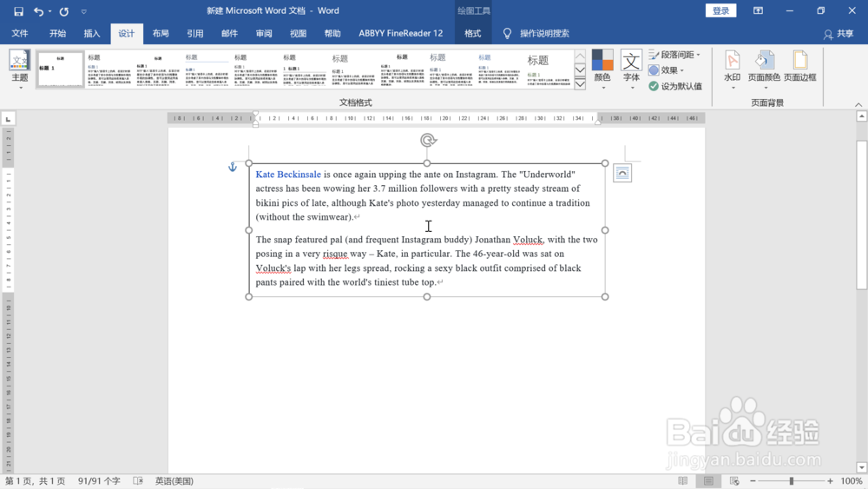Switch to Print Layout view icon
Screen dimensions: 868x489
(x=708, y=480)
